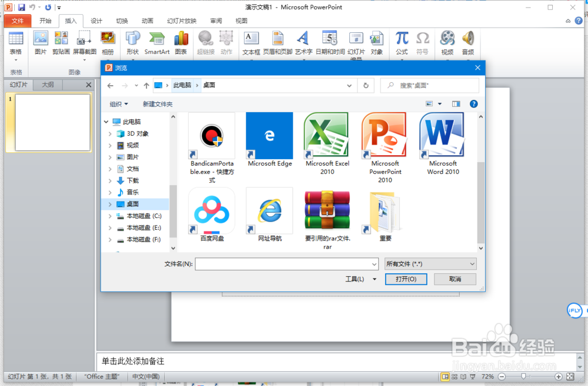Minimize the ribbon with the caret arrow
The width and height of the screenshot is (588, 386).
pyautogui.click(x=568, y=21)
